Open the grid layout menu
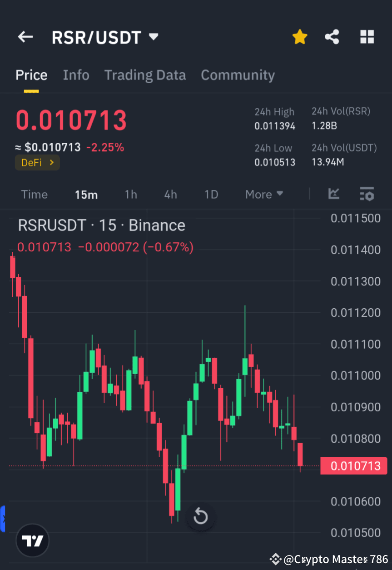The image size is (392, 570). pos(367,37)
